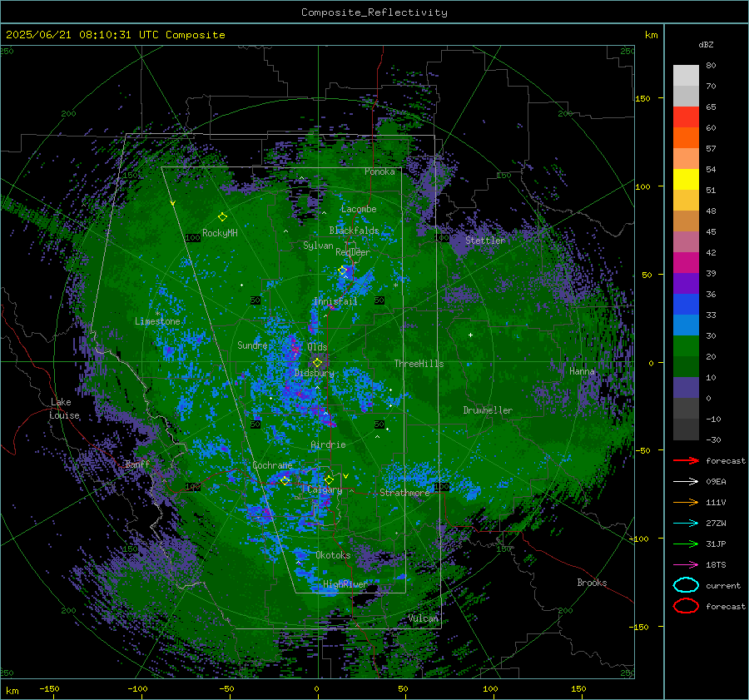Click the light blue swatch below 33
The height and width of the screenshot is (700, 749).
tap(686, 325)
